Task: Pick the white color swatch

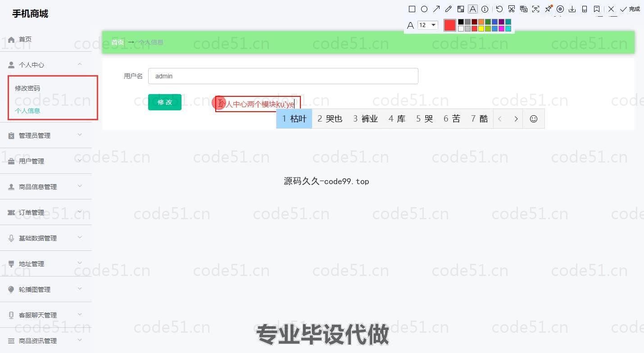Action: 461,29
